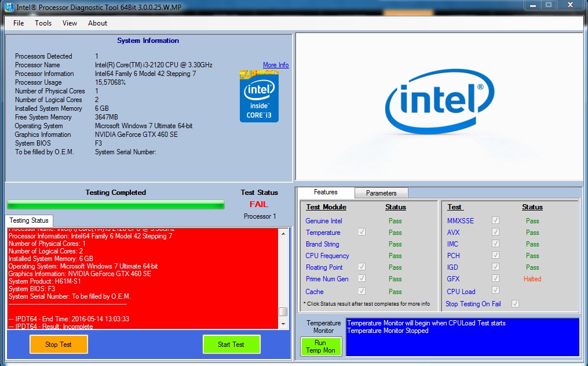
Task: Click the CPU Frequency test module label
Action: [x=327, y=256]
